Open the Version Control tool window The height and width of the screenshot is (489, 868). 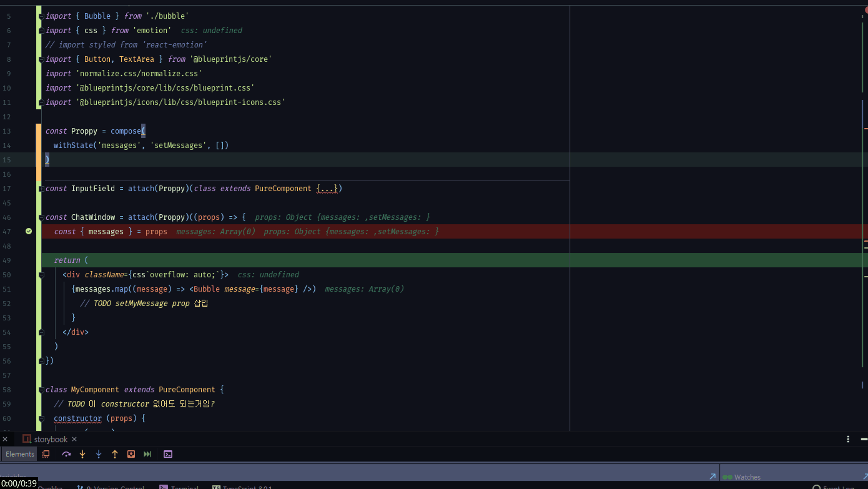(x=111, y=487)
